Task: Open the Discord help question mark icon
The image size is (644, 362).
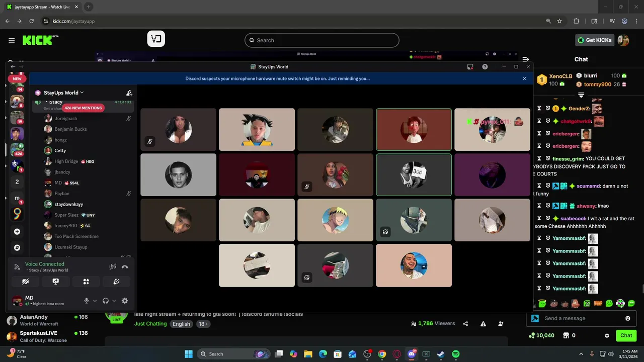Action: (485, 67)
